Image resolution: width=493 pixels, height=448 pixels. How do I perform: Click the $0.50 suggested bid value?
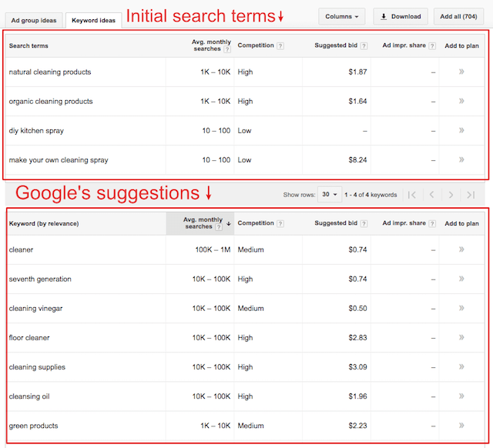pyautogui.click(x=357, y=309)
